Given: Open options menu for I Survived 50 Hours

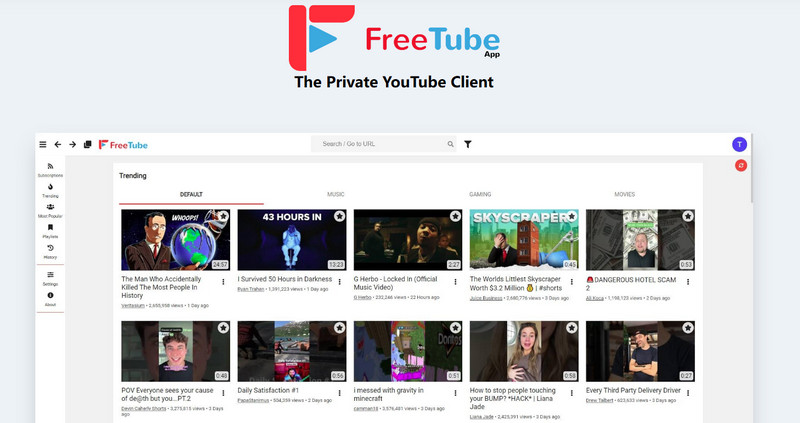Looking at the screenshot, I should coord(339,282).
